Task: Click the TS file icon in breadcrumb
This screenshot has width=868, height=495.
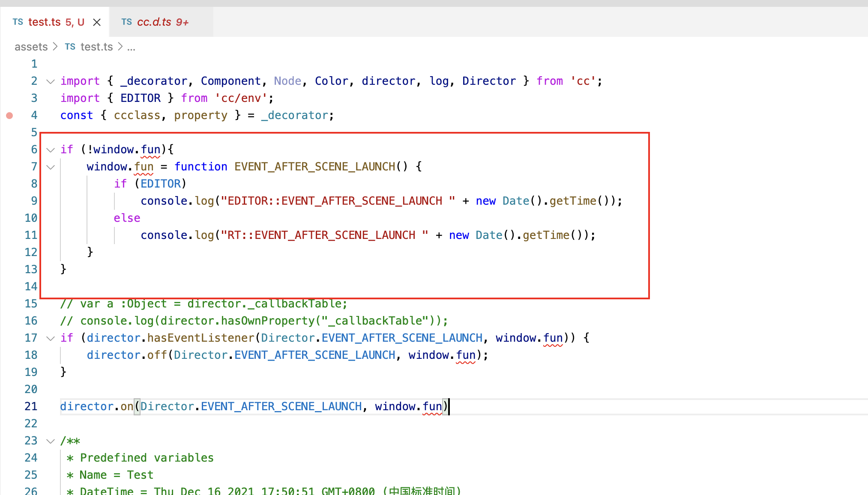Action: click(x=70, y=47)
